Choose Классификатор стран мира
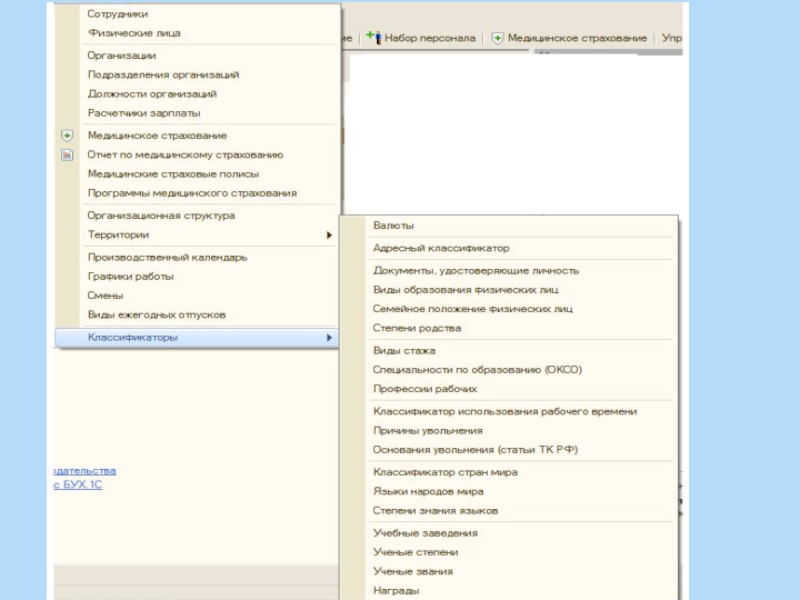The image size is (800, 600). click(445, 472)
